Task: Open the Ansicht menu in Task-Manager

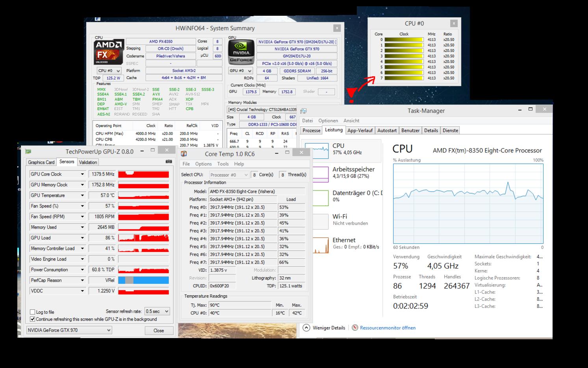Action: (x=351, y=121)
